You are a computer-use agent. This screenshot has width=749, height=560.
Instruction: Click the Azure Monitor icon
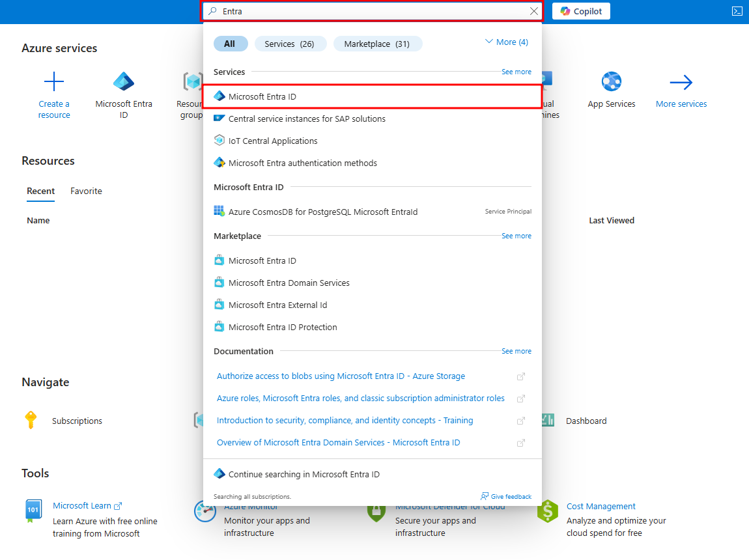(x=205, y=511)
